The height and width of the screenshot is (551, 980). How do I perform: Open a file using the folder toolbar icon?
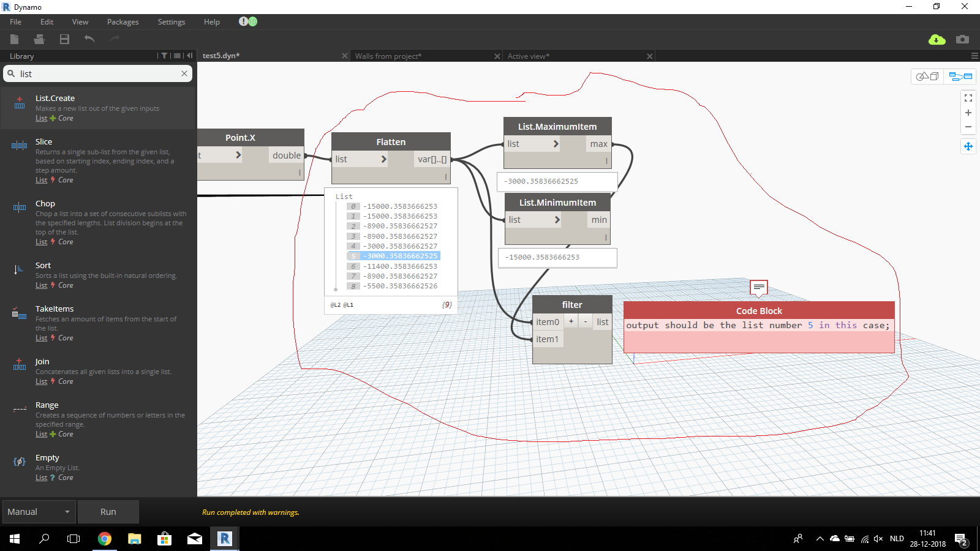pos(39,39)
